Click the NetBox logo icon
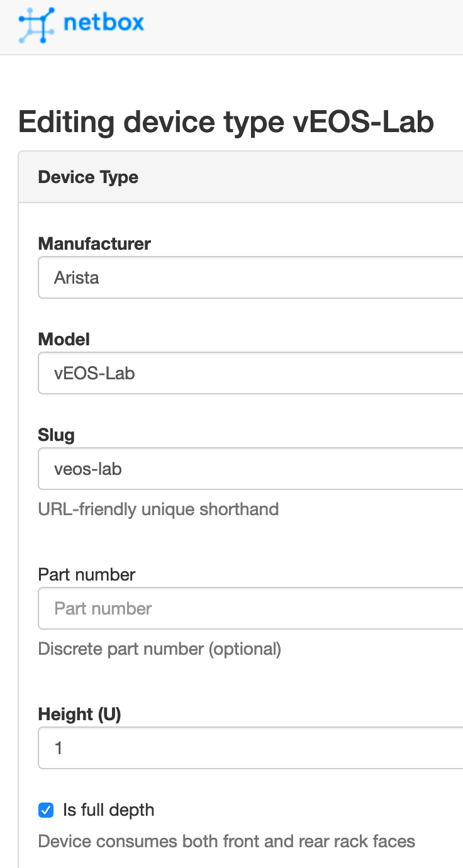The width and height of the screenshot is (463, 868). point(35,25)
